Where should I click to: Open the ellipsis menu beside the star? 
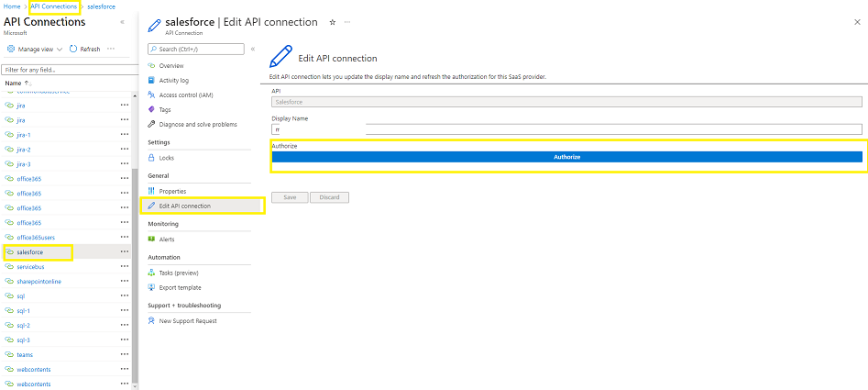[347, 22]
